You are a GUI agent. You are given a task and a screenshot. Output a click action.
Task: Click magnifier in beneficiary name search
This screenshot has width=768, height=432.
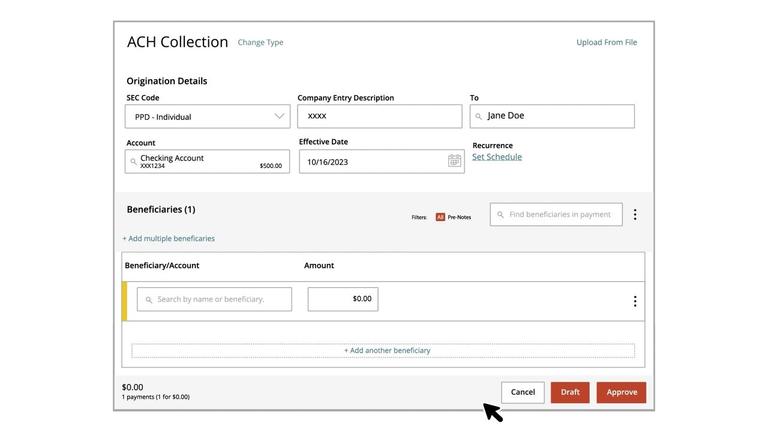click(149, 299)
